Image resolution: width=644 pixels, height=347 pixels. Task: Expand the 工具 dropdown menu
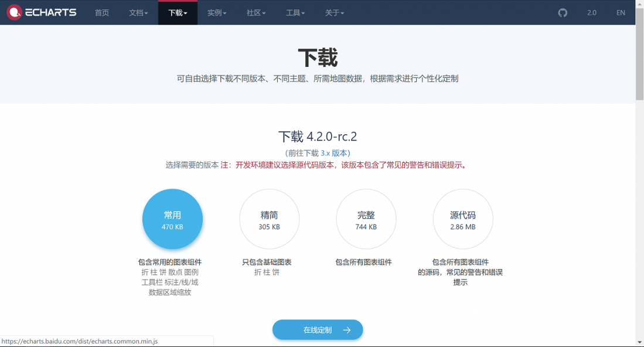(295, 13)
